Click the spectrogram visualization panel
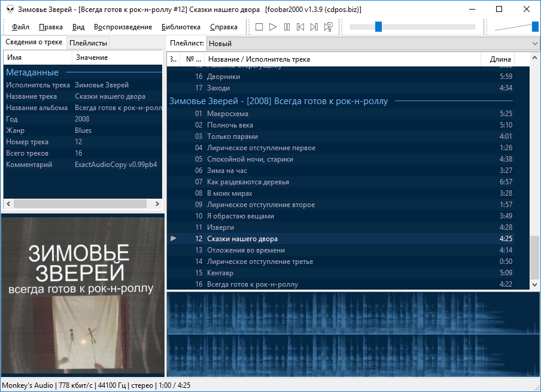 (353, 335)
